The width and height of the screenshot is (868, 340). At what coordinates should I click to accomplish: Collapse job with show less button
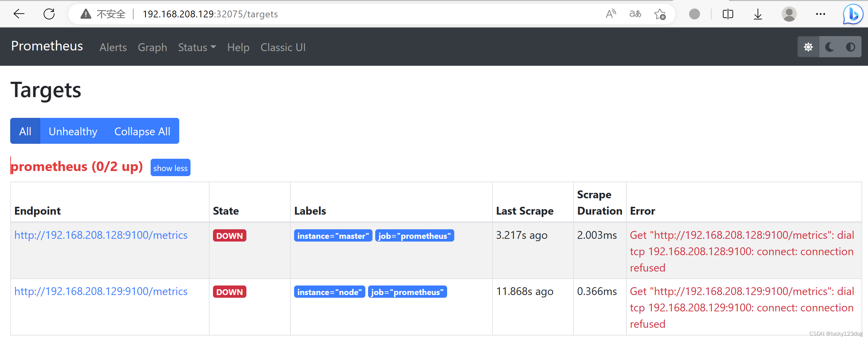point(170,168)
